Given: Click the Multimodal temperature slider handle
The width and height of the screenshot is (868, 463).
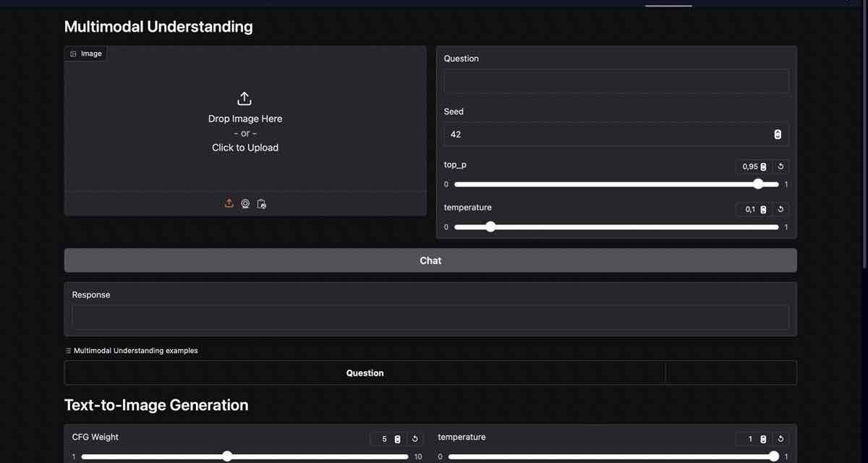Looking at the screenshot, I should 490,226.
